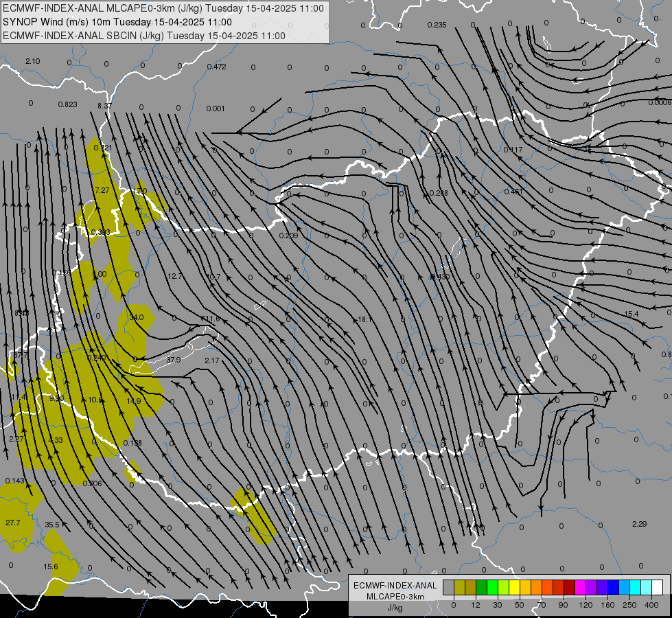Click the map value 0.143
The height and width of the screenshot is (618, 672).
tap(15, 481)
